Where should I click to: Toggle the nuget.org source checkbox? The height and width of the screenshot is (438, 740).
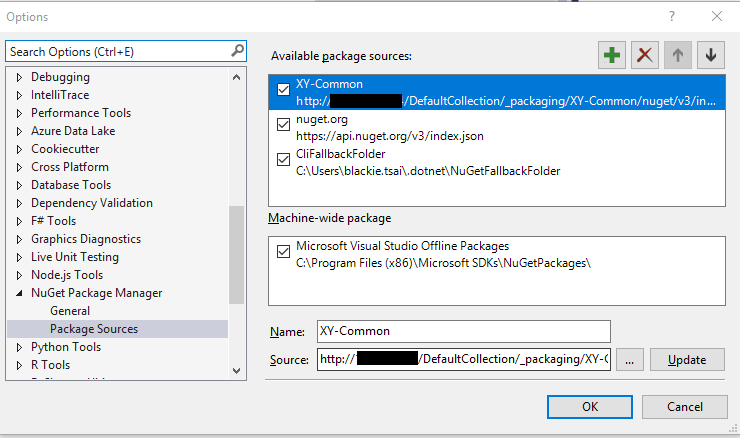pyautogui.click(x=284, y=123)
